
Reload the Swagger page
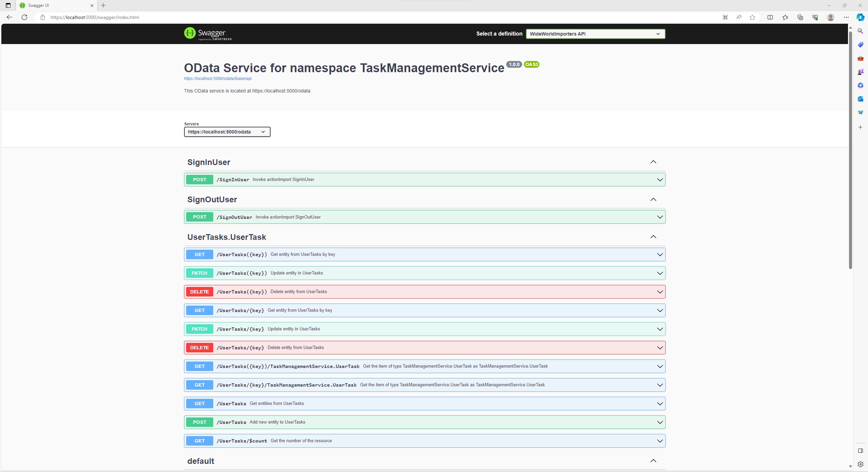coord(24,17)
